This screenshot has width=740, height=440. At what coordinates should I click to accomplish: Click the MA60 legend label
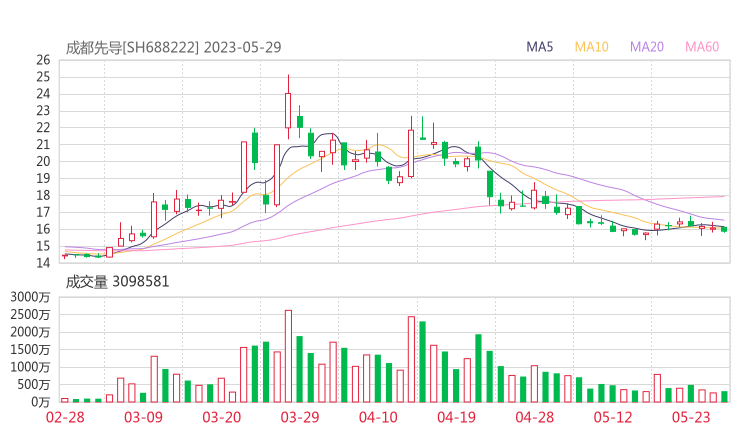point(702,47)
